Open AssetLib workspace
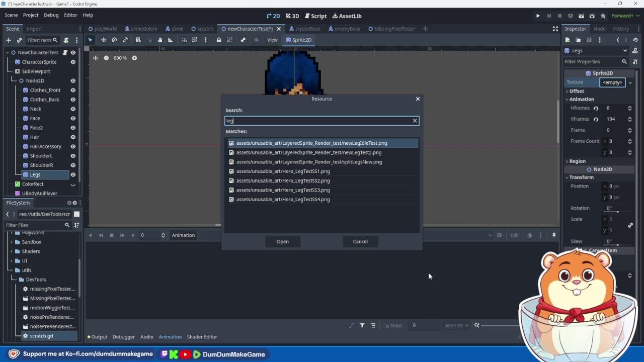Viewport: 644px width, 362px height. click(347, 16)
